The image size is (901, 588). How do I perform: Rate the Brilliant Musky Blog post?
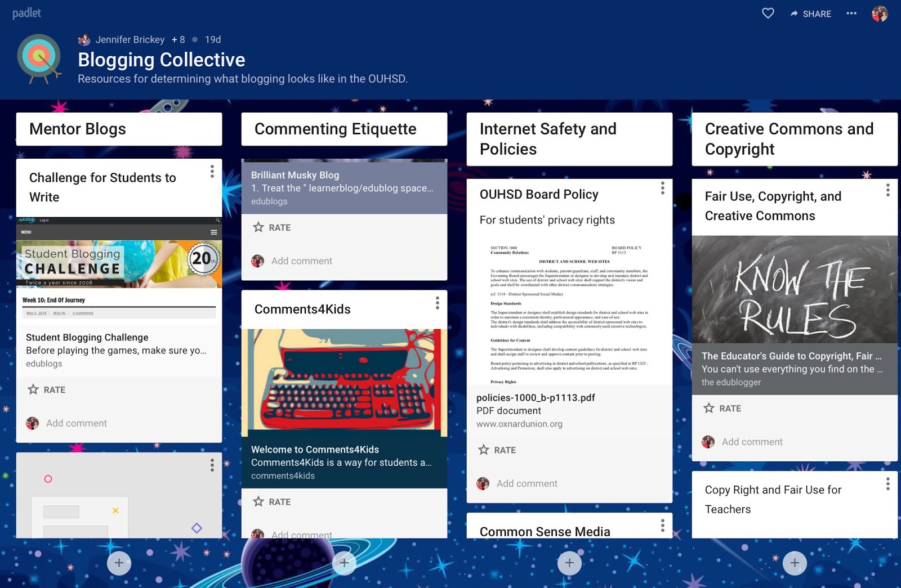[272, 227]
